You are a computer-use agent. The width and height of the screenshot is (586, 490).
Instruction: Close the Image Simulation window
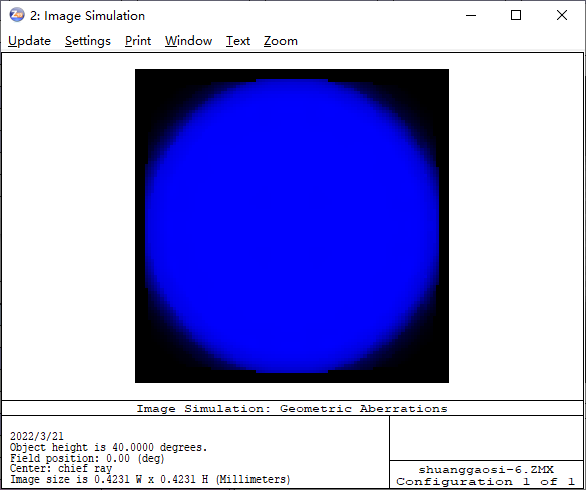coord(562,15)
